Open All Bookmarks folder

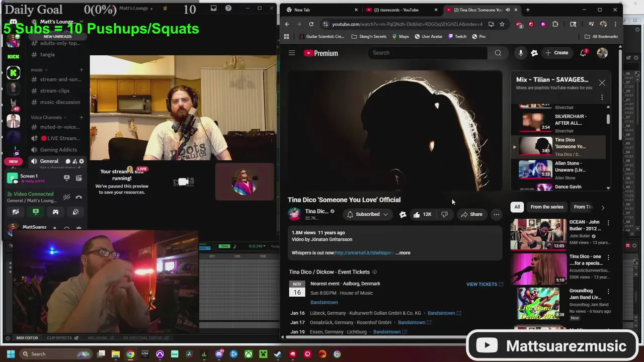click(601, 36)
